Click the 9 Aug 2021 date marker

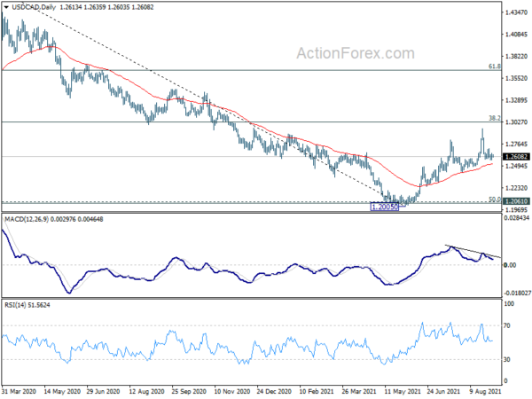pos(485,392)
